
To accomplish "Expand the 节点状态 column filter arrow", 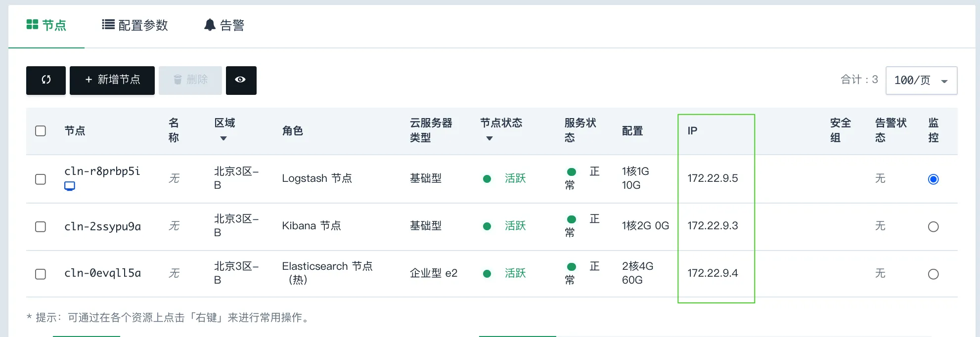I will [x=490, y=138].
